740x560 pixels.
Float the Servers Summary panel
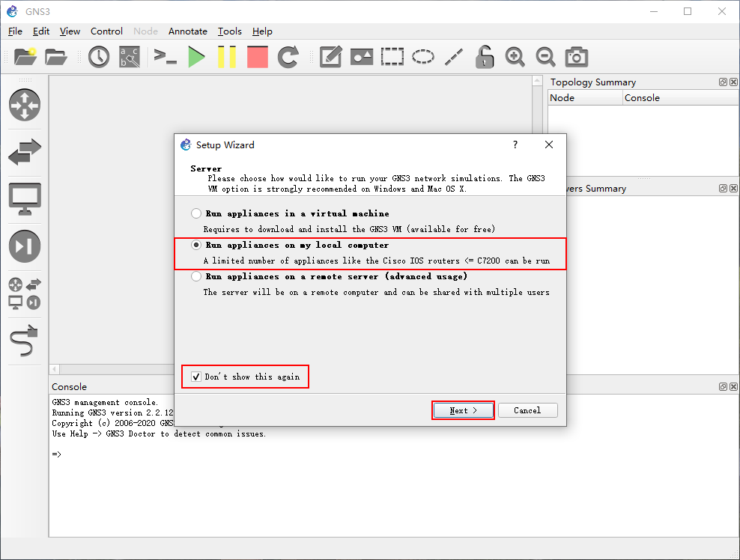(723, 188)
